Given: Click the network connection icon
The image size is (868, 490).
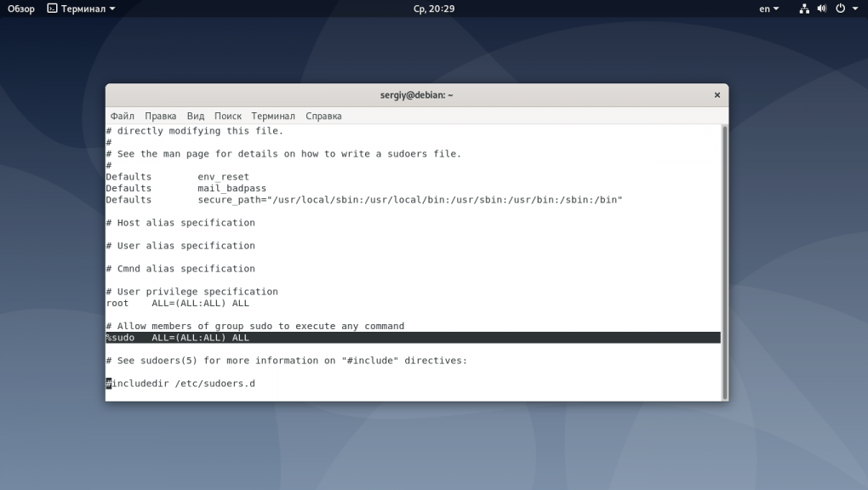Looking at the screenshot, I should point(804,9).
